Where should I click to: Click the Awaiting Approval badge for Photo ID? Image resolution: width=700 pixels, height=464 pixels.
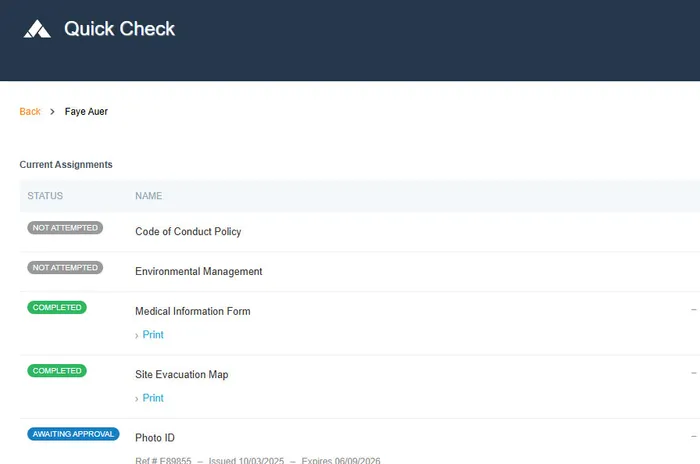73,434
